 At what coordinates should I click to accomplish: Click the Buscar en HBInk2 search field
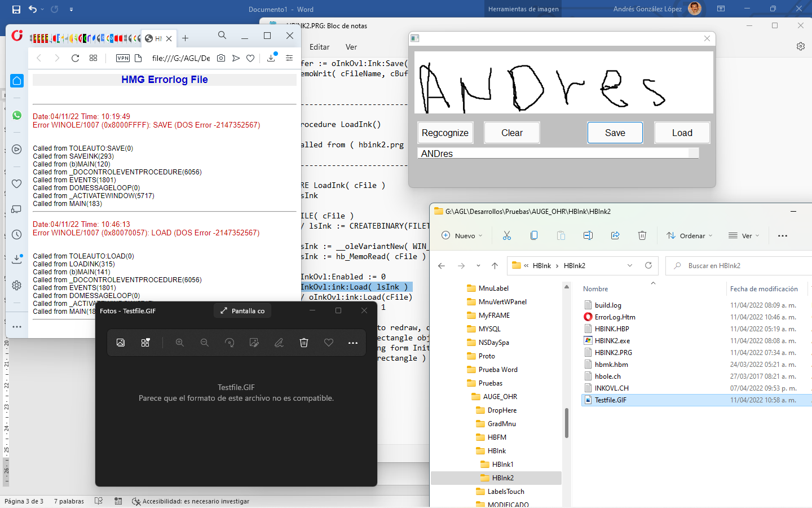[x=739, y=265]
